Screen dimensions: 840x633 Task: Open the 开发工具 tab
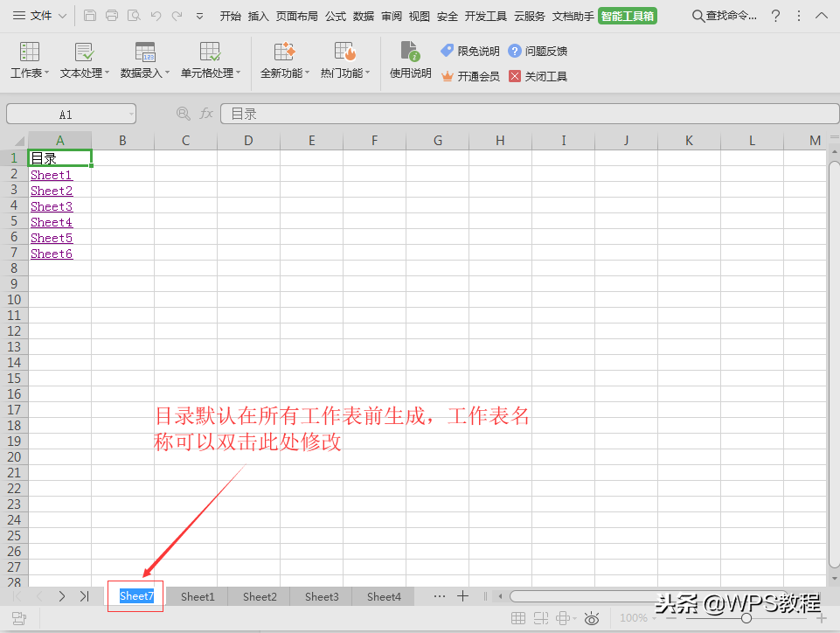(486, 16)
